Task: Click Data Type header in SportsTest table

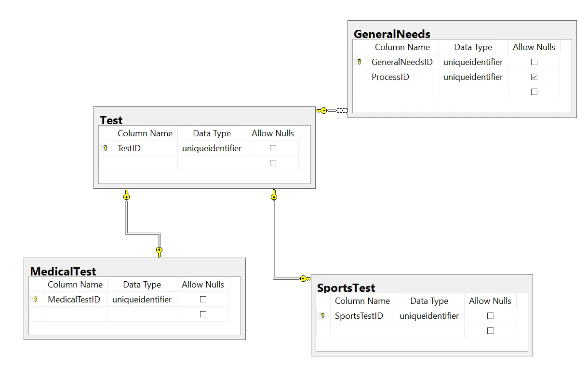Action: (x=429, y=301)
